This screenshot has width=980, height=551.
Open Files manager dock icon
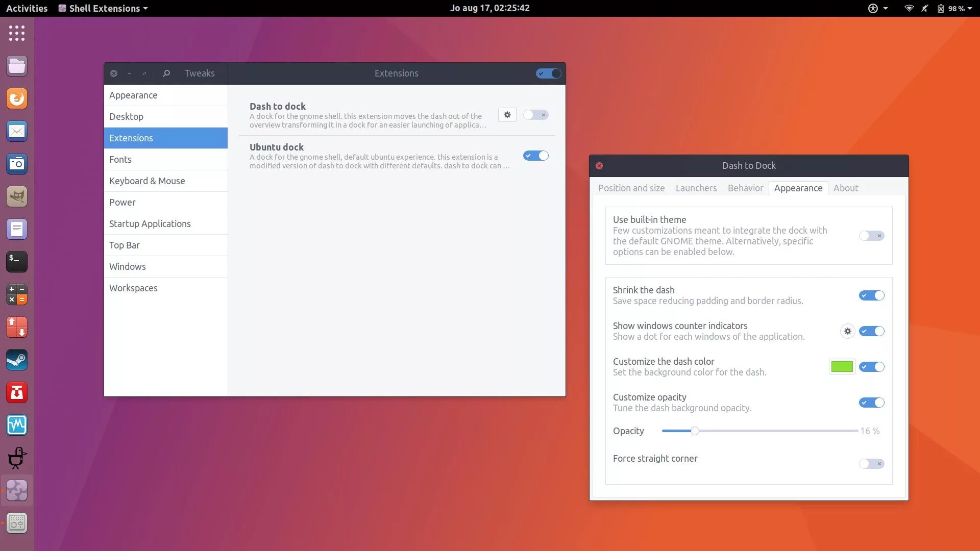coord(17,66)
